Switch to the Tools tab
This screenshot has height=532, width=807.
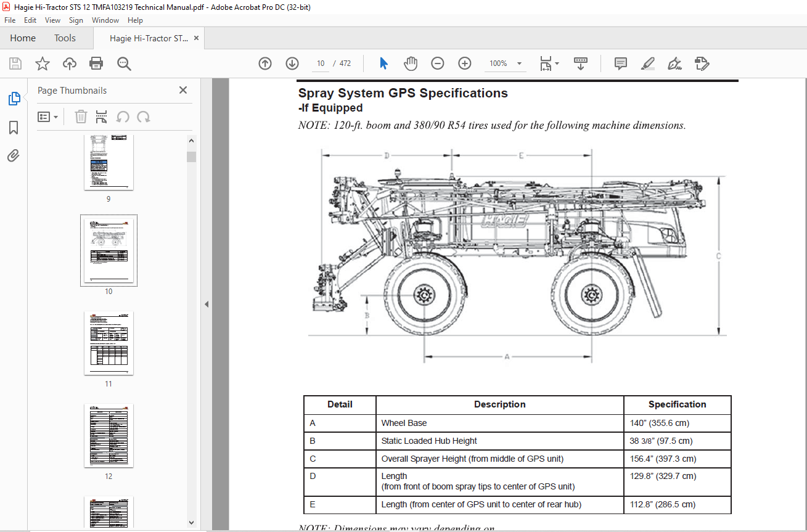[x=65, y=38]
